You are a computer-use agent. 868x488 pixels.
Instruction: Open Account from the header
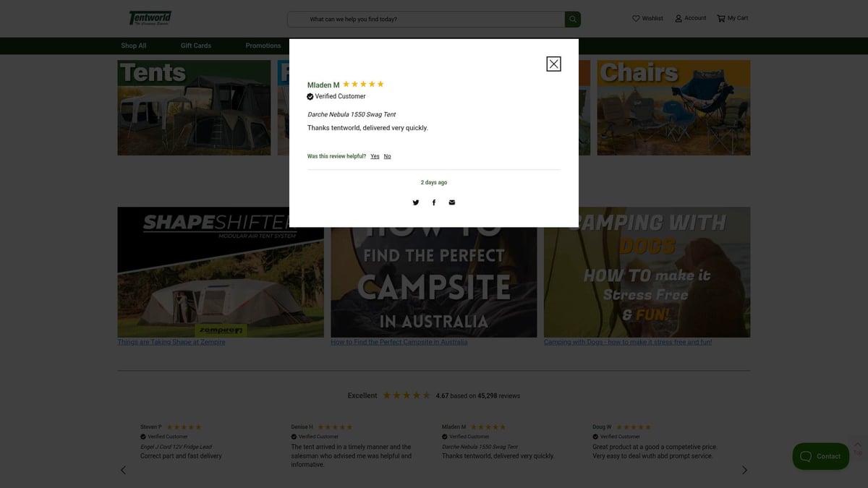690,18
